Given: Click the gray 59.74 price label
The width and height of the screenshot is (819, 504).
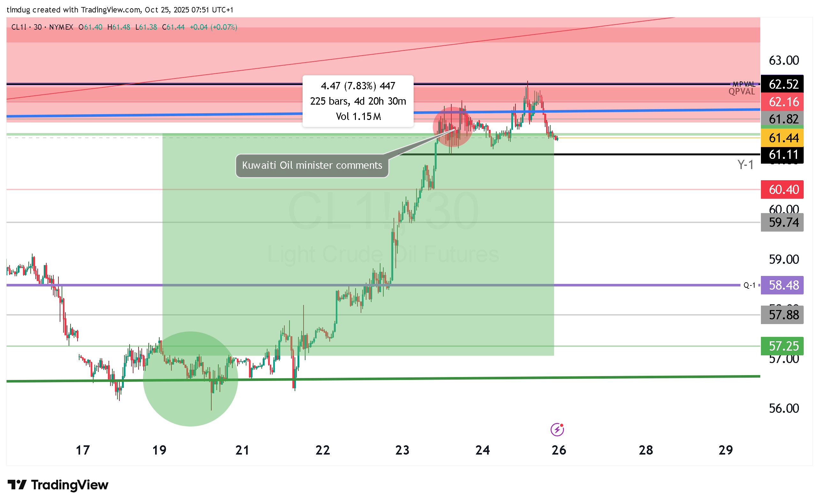Looking at the screenshot, I should [x=782, y=222].
